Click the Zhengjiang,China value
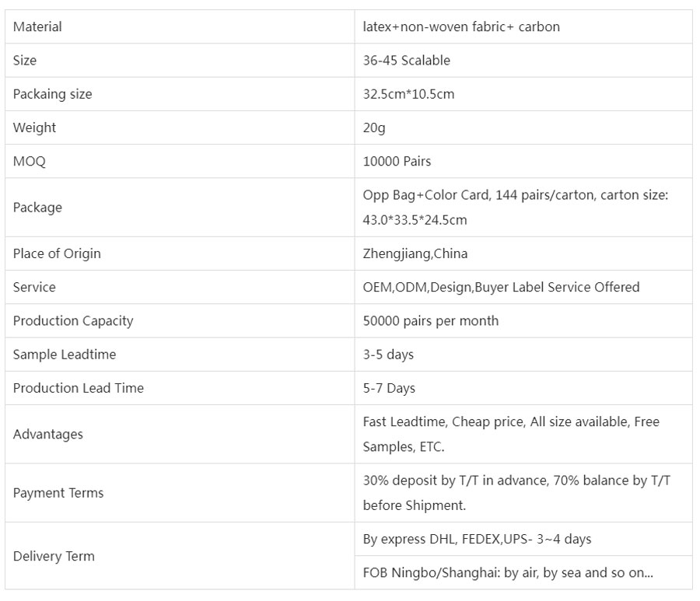700x601 pixels. click(x=415, y=253)
